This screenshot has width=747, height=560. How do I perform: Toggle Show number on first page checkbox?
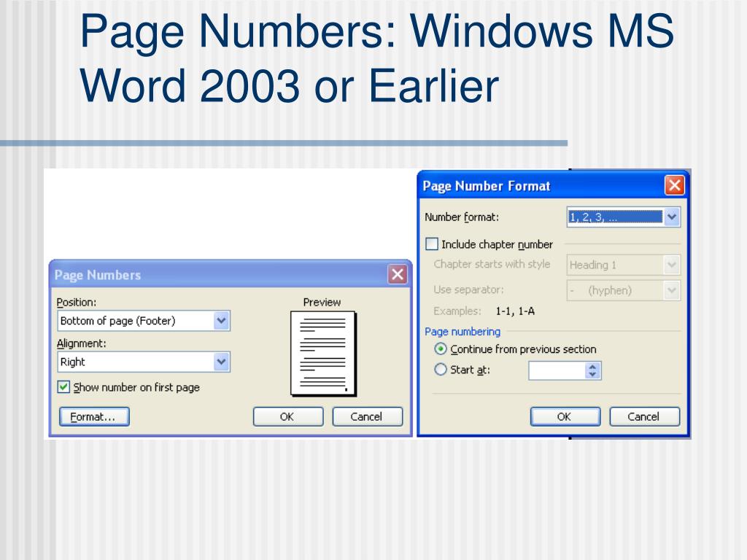[x=63, y=386]
